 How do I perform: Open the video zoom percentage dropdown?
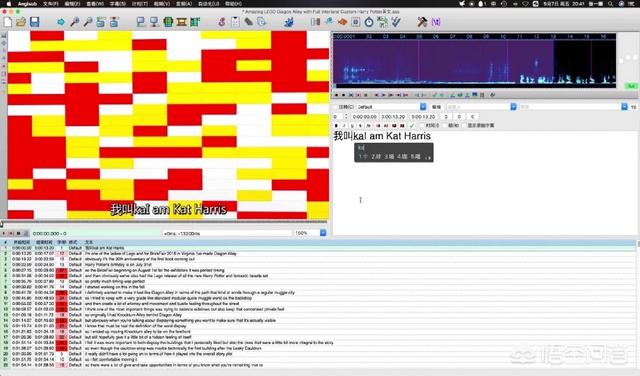(323, 233)
